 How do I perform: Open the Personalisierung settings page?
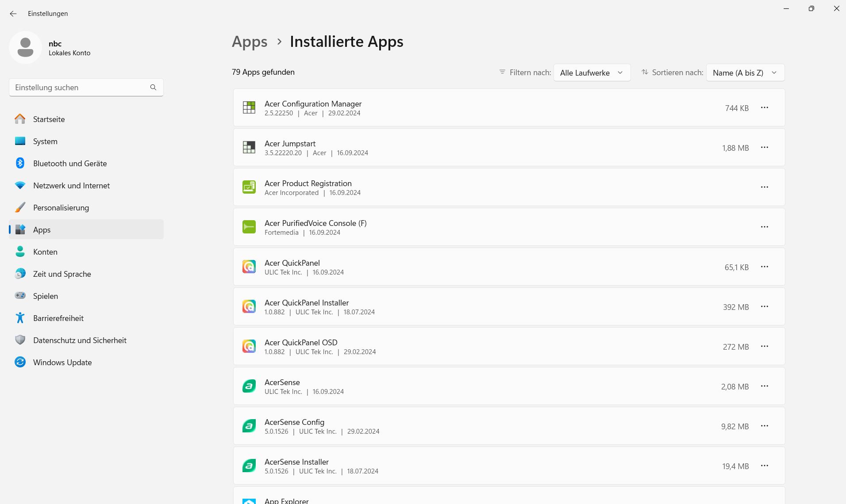pyautogui.click(x=61, y=208)
